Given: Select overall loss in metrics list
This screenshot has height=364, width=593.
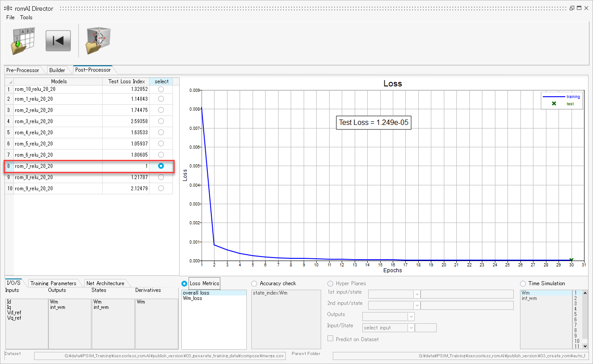Looking at the screenshot, I should tap(214, 293).
